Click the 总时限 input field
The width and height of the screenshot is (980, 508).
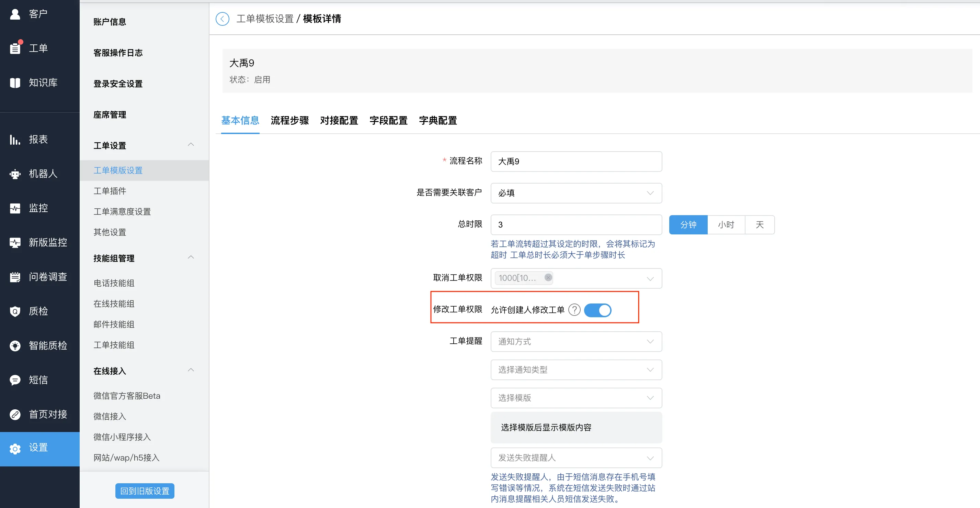point(576,225)
